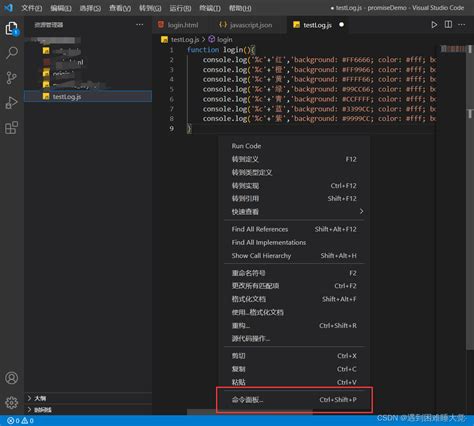
Task: Open the Extensions view icon
Action: (12, 128)
